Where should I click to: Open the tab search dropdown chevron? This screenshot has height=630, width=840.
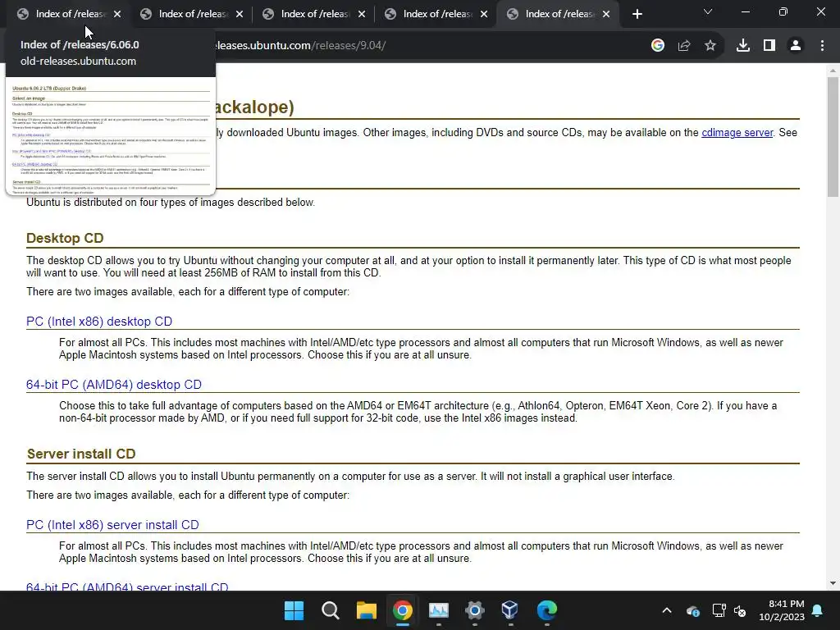708,11
